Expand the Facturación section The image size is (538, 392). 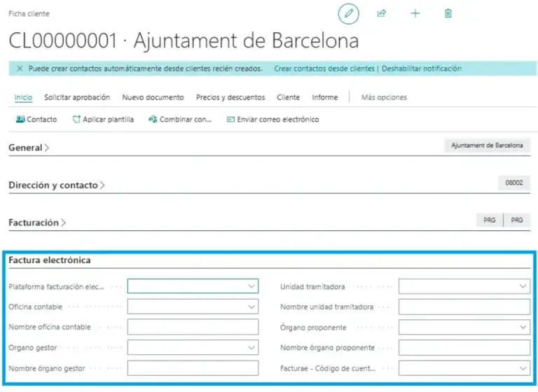point(37,223)
